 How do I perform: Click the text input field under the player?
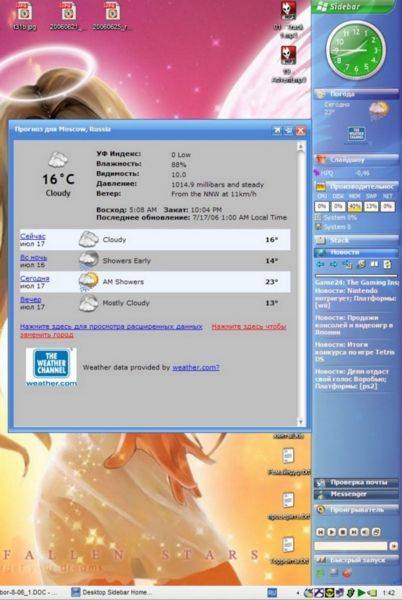click(351, 546)
